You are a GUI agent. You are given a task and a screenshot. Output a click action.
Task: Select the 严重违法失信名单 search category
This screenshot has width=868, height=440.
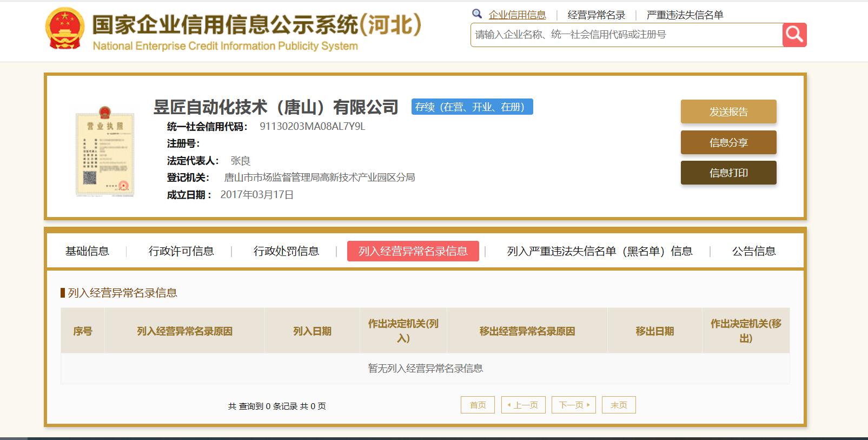point(685,15)
